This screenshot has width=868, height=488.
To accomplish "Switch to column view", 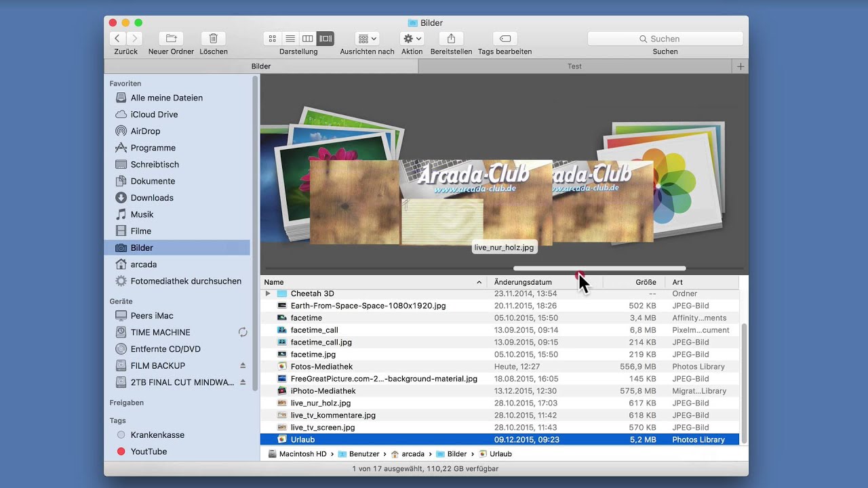I will point(308,39).
